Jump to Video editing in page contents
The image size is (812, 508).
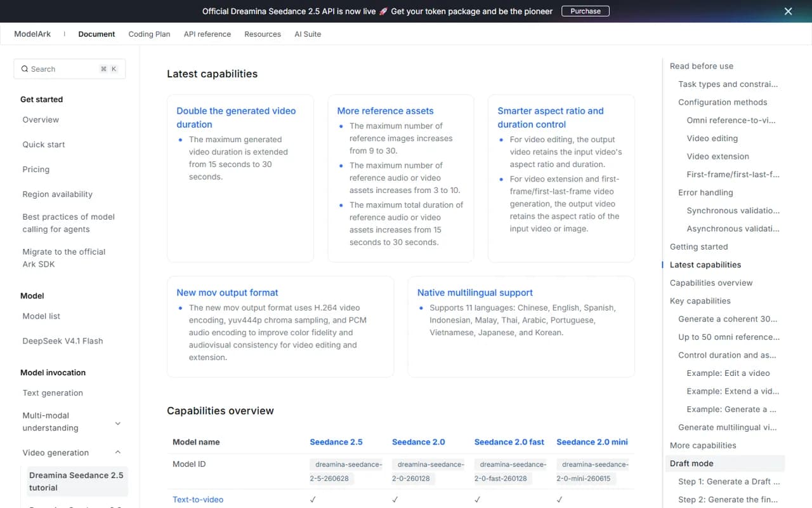click(x=712, y=138)
